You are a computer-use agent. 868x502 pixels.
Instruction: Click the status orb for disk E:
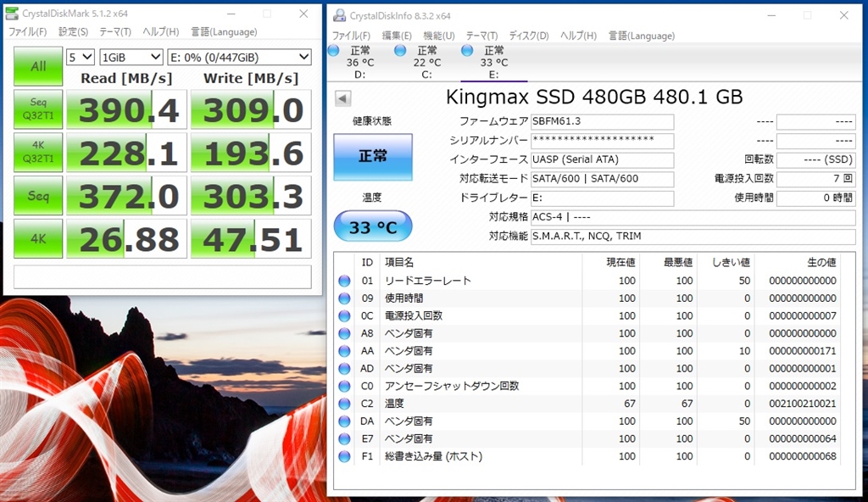(x=467, y=51)
